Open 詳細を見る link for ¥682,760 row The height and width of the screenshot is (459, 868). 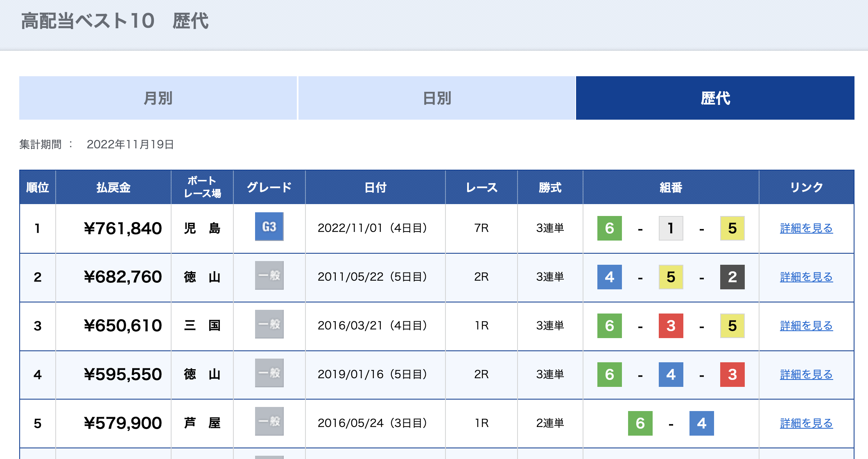coord(806,277)
